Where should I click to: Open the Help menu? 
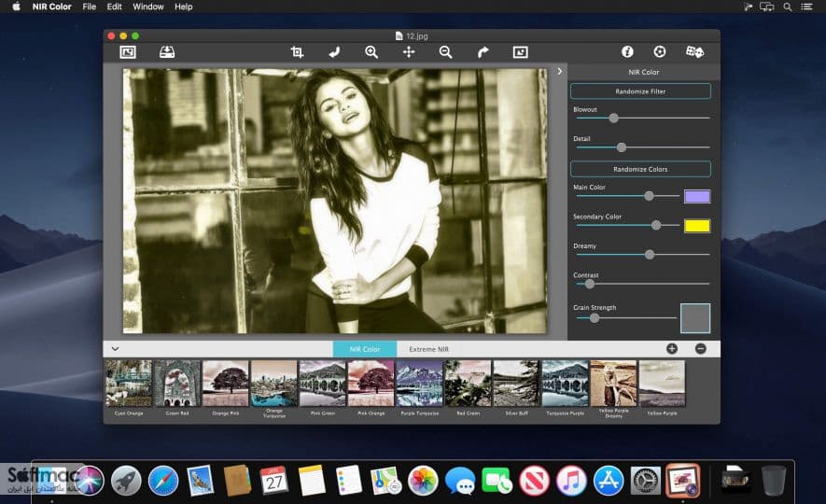pyautogui.click(x=183, y=7)
